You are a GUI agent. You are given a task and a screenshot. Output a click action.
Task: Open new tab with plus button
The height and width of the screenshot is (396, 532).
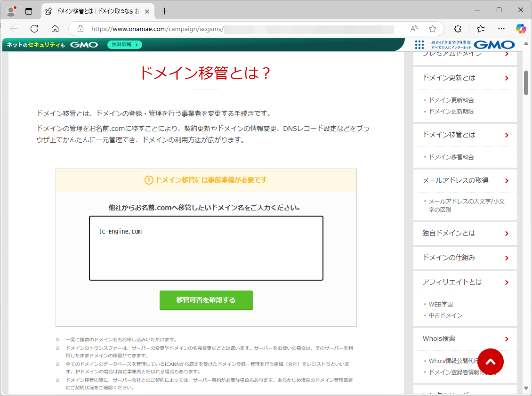164,11
